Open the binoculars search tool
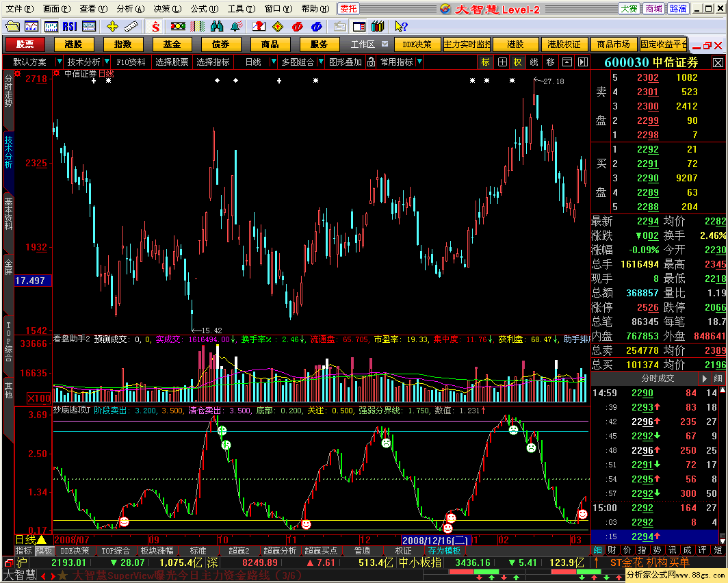The image size is (728, 583). coord(217,27)
